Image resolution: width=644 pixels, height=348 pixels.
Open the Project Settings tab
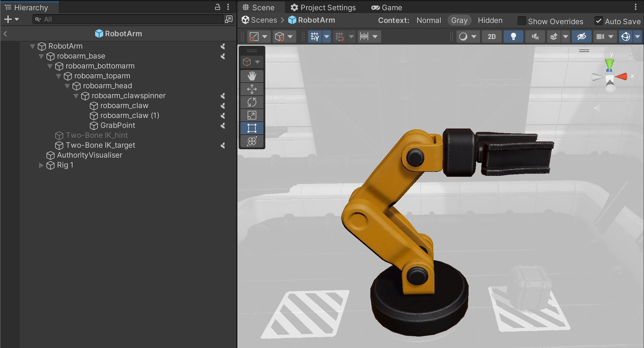coord(323,7)
